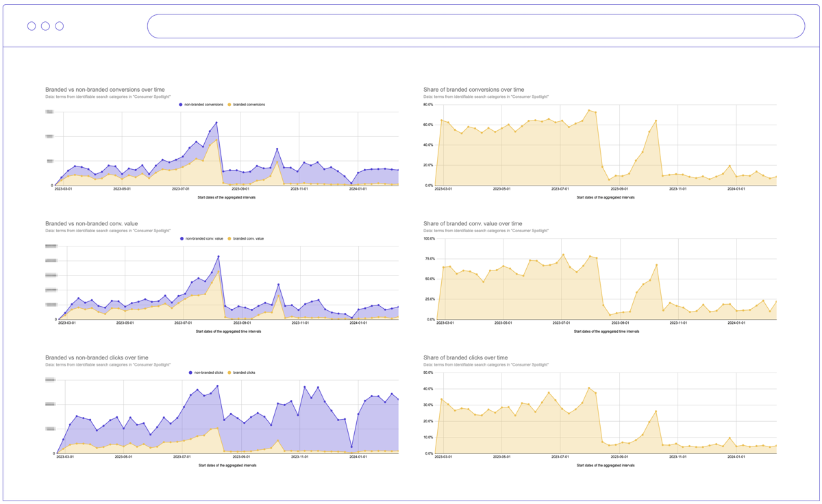This screenshot has height=504, width=822.
Task: Click 2024-01-01 x-axis label under branded clicks share chart
Action: click(736, 457)
